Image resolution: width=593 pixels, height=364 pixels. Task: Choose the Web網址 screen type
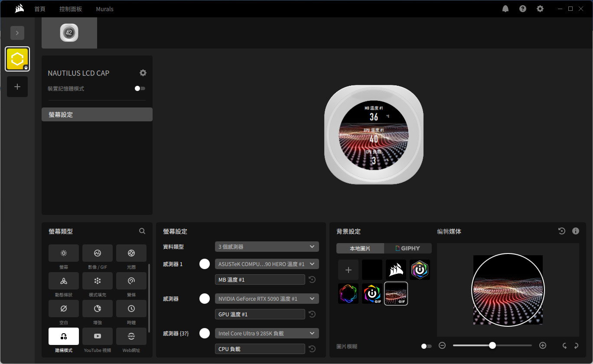tap(131, 336)
